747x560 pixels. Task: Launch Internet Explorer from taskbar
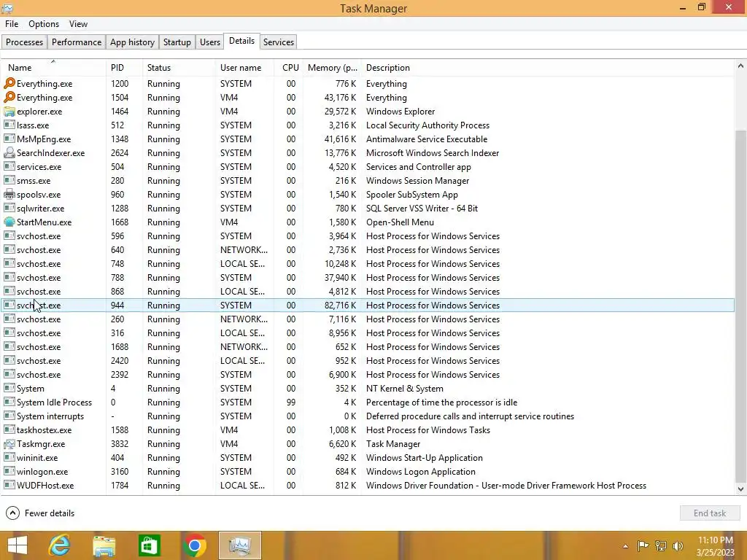point(60,545)
